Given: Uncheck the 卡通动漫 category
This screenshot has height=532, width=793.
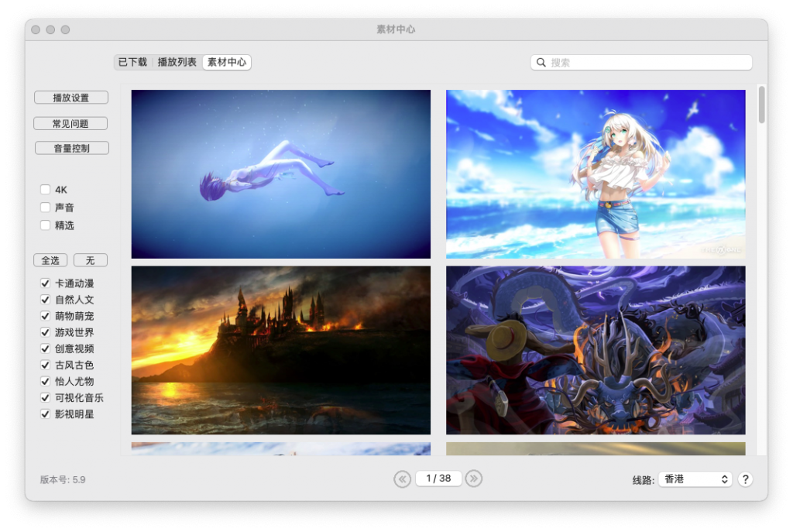Looking at the screenshot, I should [45, 283].
